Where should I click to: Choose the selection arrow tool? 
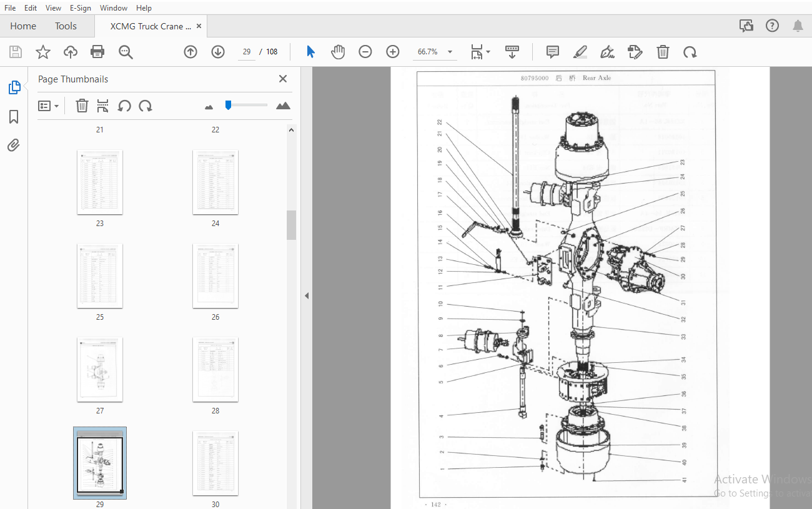(x=310, y=52)
